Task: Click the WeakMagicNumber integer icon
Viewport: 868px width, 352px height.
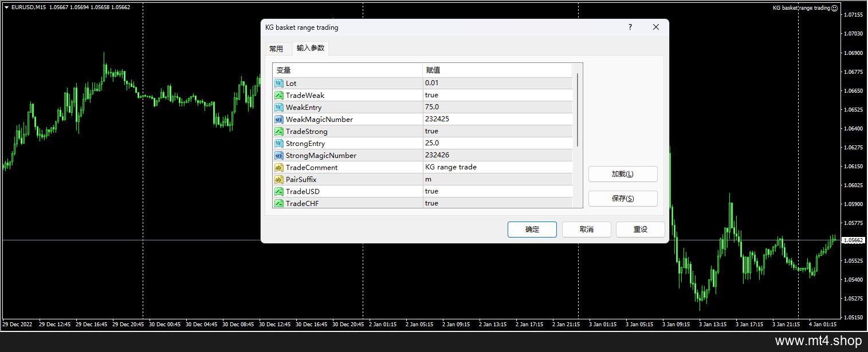Action: 279,120
